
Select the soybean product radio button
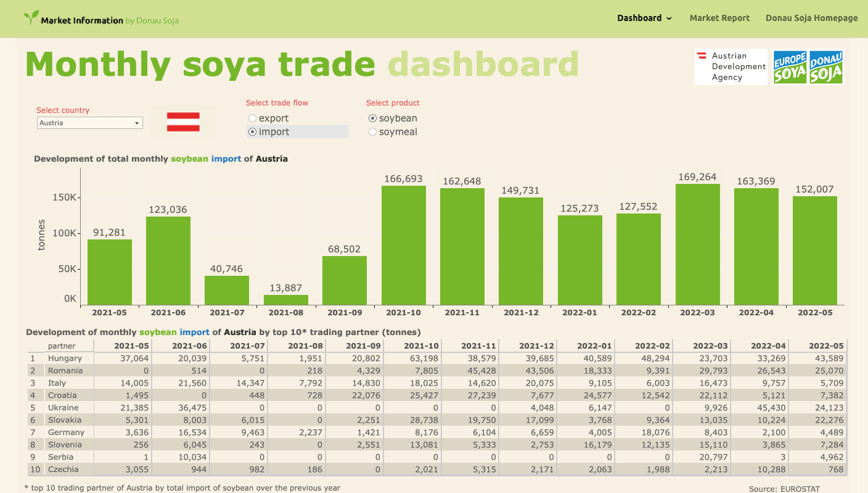[x=372, y=118]
